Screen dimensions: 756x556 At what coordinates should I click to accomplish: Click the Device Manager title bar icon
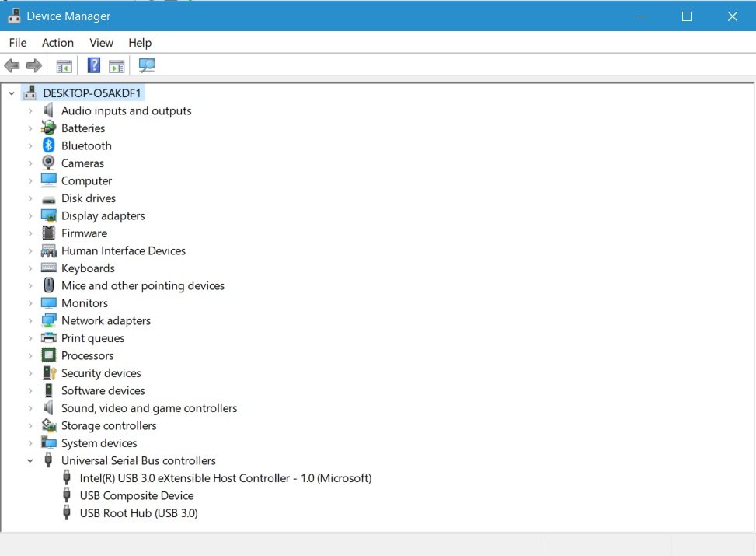15,16
